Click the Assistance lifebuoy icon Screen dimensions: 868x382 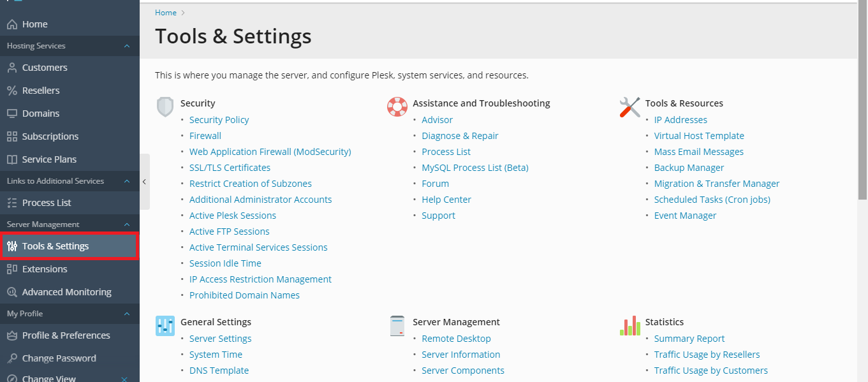point(397,107)
